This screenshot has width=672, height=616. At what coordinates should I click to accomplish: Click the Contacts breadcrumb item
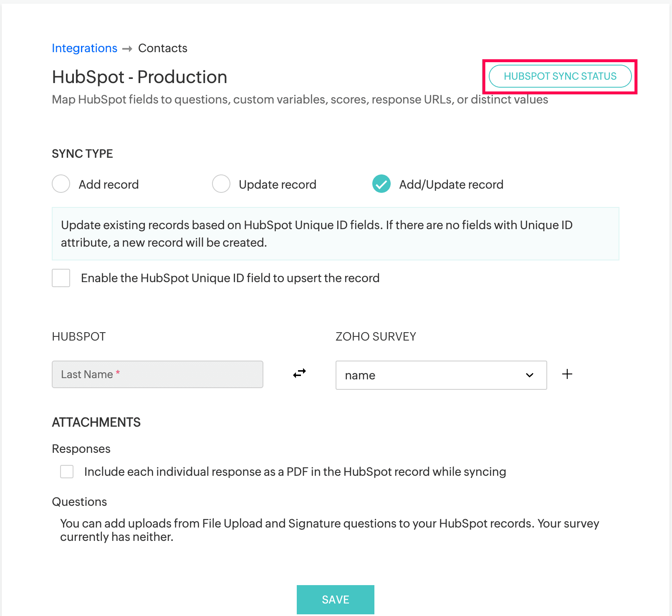pos(162,48)
